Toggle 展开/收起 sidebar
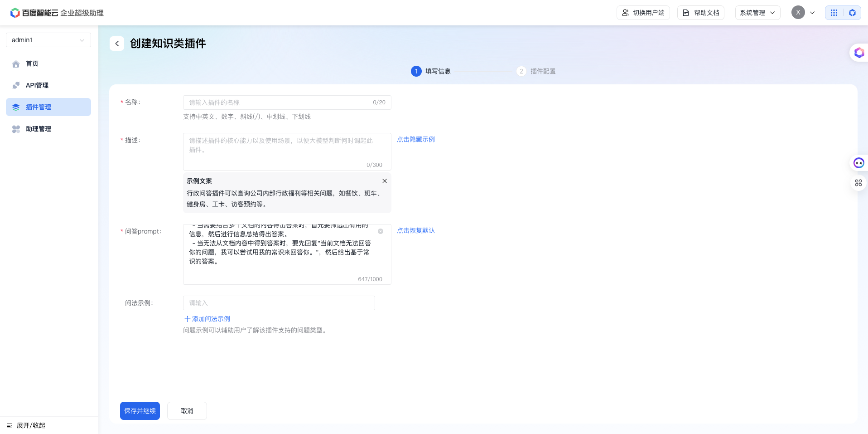Image resolution: width=868 pixels, height=434 pixels. pos(26,425)
